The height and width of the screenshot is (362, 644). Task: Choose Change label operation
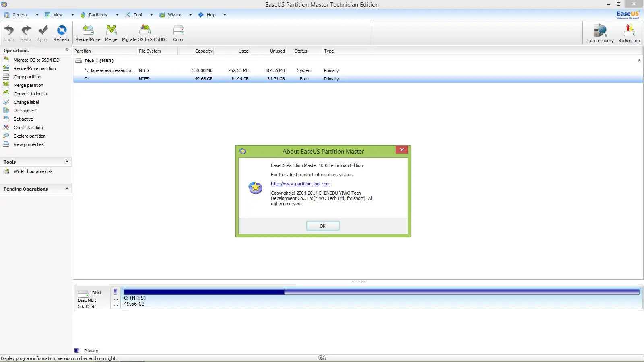click(x=26, y=102)
